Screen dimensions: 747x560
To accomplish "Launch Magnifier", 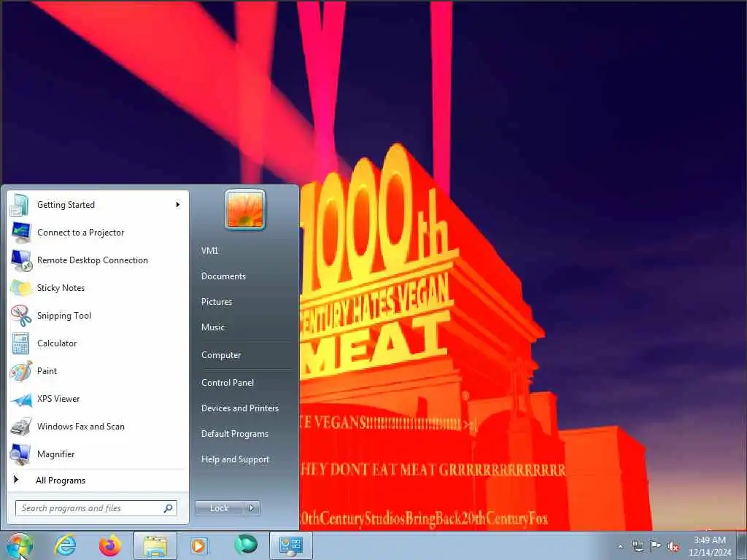I will pyautogui.click(x=98, y=454).
